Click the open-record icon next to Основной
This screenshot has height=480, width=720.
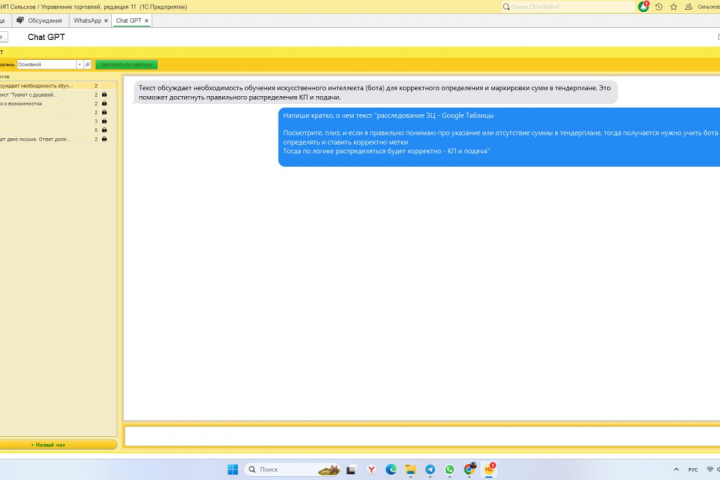pos(88,65)
